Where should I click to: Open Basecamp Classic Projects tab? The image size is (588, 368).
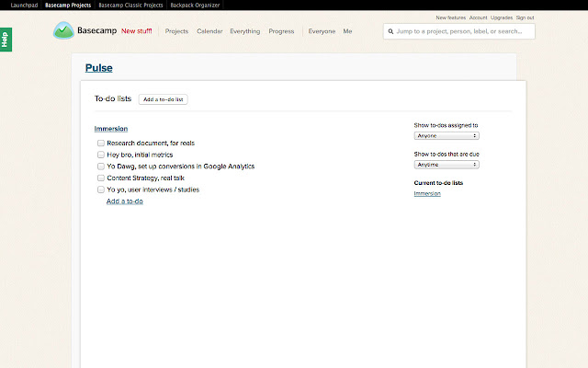[130, 6]
